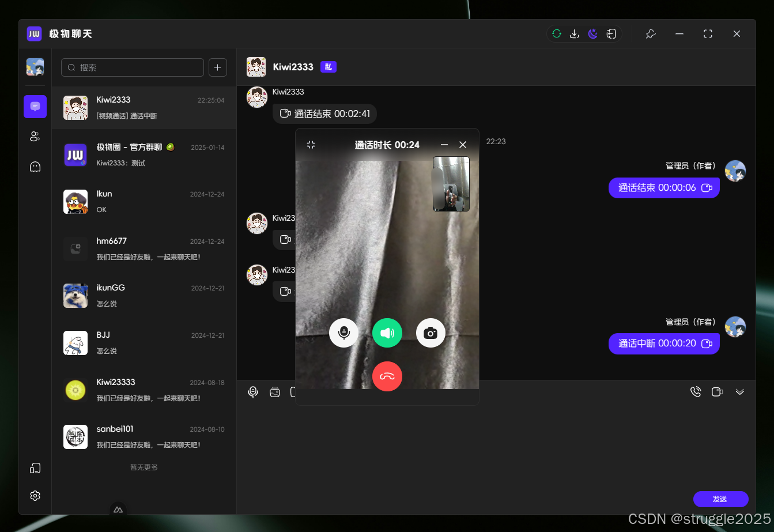Toggle dark mode moon icon
774x532 pixels.
[593, 34]
